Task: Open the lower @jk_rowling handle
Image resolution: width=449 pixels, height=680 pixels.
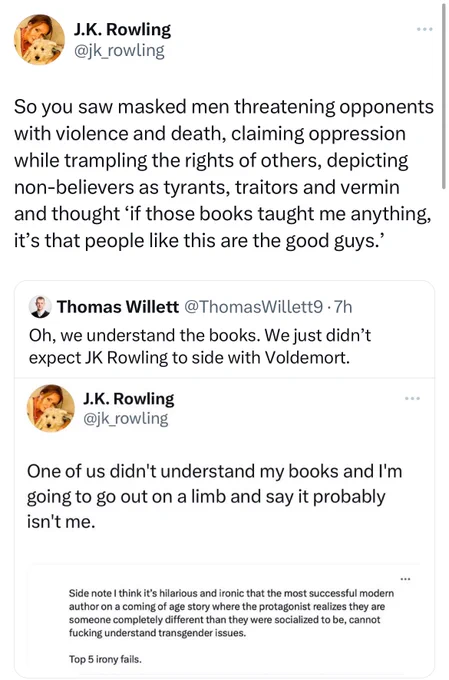Action: tap(125, 418)
